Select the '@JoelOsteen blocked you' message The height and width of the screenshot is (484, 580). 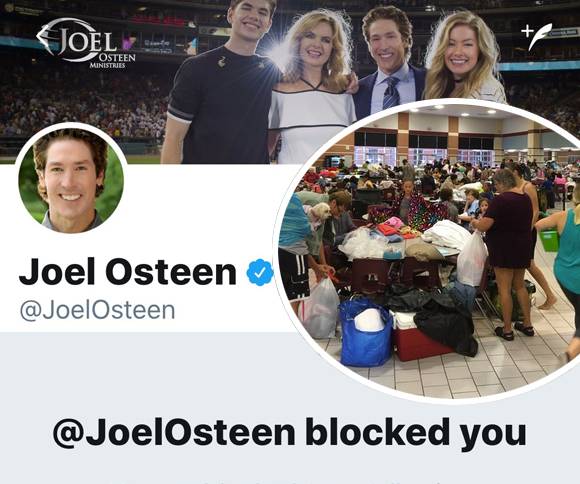click(x=289, y=433)
